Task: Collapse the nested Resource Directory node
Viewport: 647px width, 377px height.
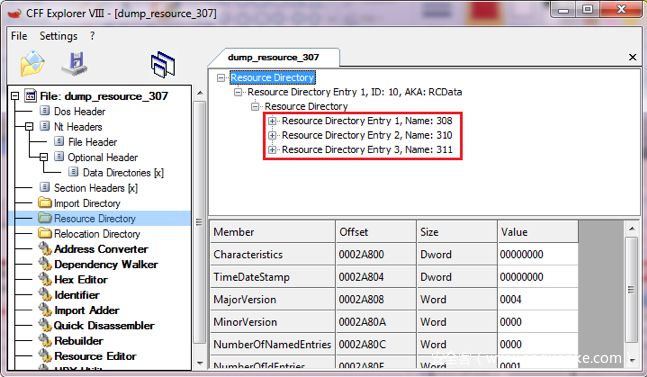Action: click(x=255, y=106)
